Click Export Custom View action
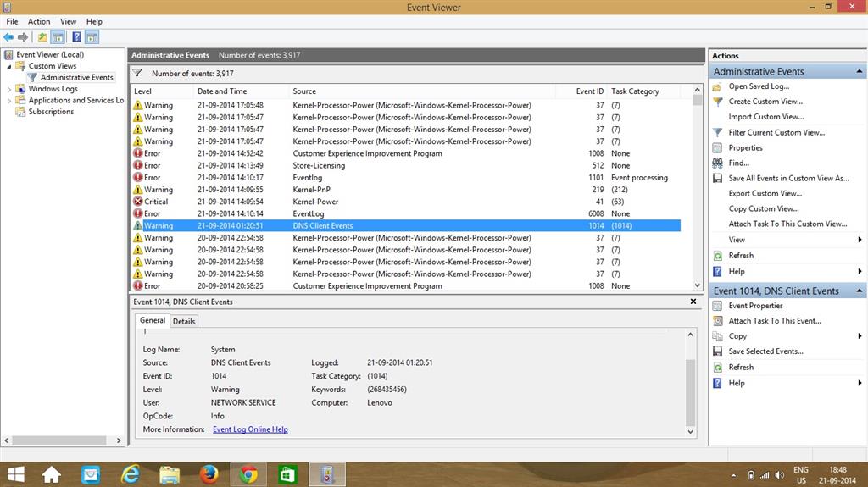This screenshot has width=868, height=487. click(x=765, y=194)
